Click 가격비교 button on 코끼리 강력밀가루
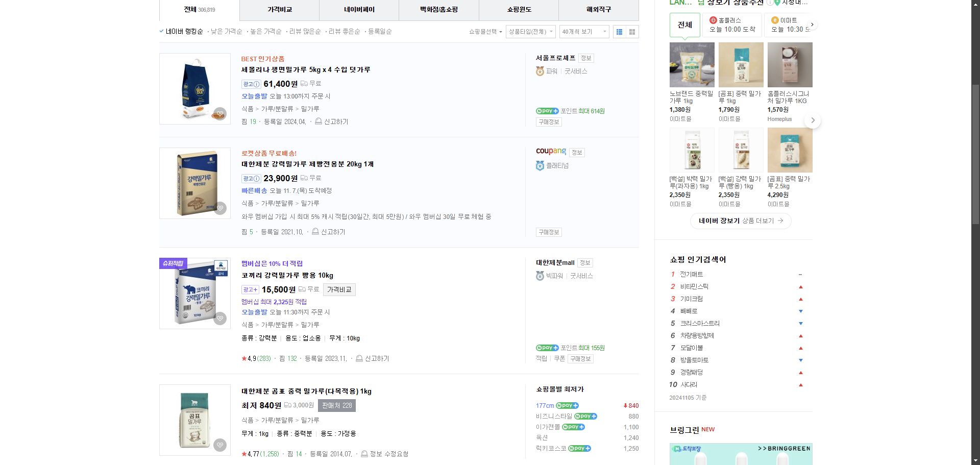 [x=339, y=289]
